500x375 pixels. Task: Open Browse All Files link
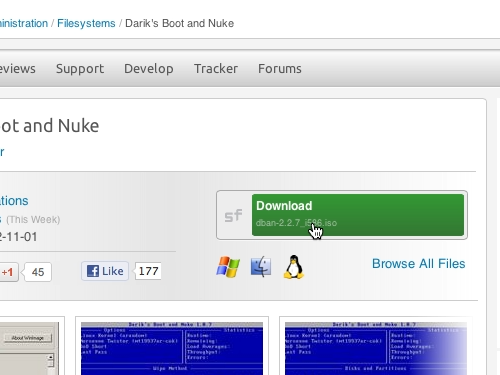[418, 264]
